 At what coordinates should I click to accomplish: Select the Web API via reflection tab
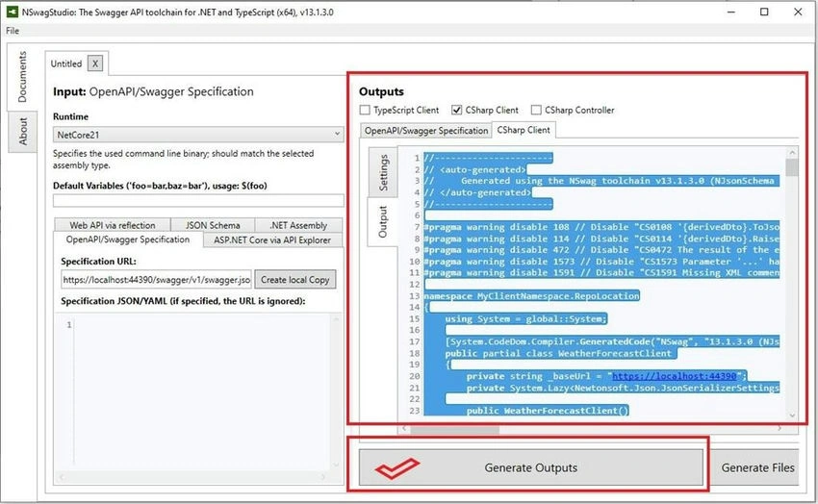click(x=113, y=225)
